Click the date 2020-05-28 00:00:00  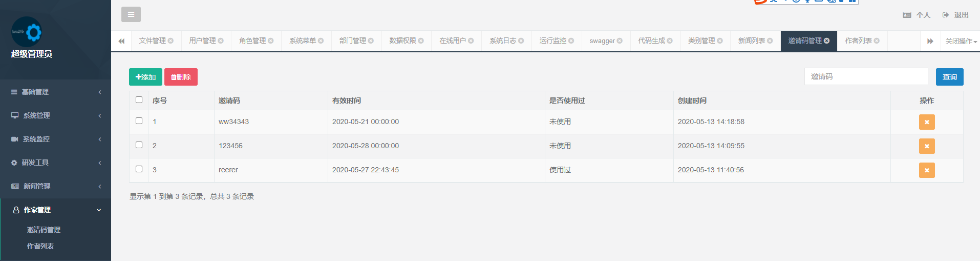coord(366,146)
